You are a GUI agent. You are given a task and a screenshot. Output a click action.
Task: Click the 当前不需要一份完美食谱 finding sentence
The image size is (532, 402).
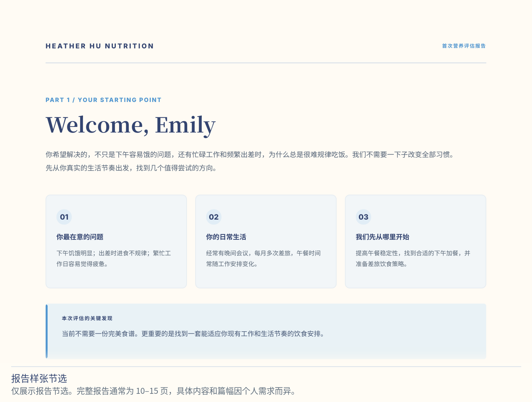(193, 334)
